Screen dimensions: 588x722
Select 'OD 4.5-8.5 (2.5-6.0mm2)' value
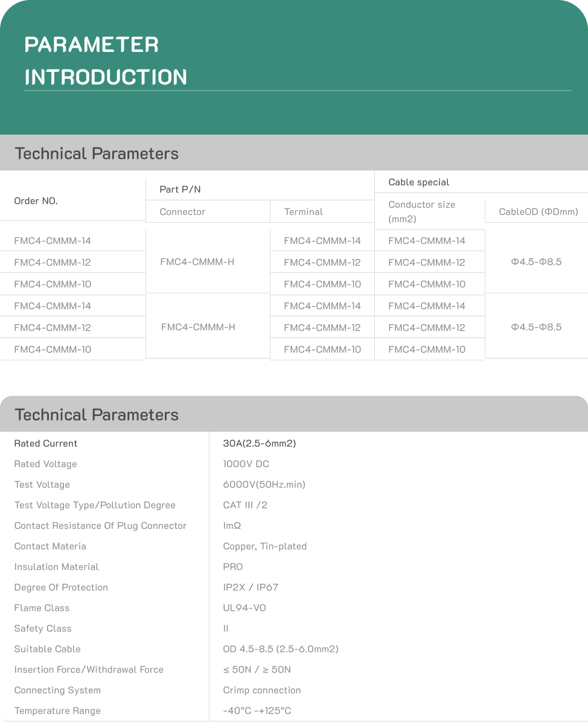coord(280,649)
